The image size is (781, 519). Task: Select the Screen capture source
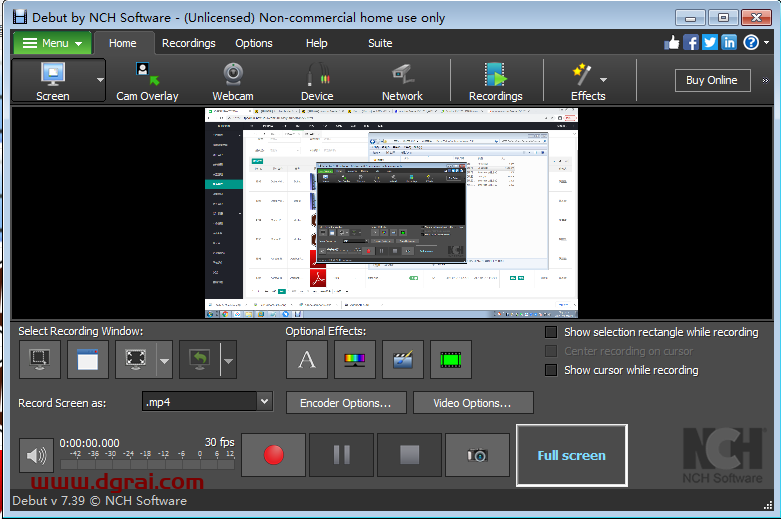(x=53, y=81)
